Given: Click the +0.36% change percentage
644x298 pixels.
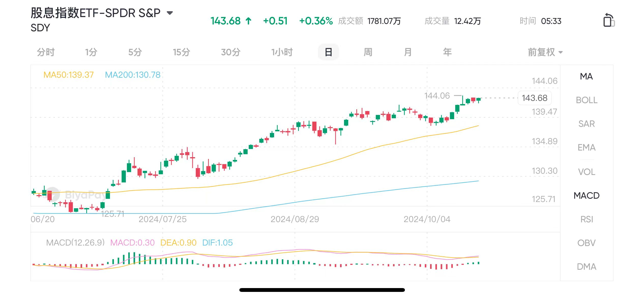Looking at the screenshot, I should point(316,21).
